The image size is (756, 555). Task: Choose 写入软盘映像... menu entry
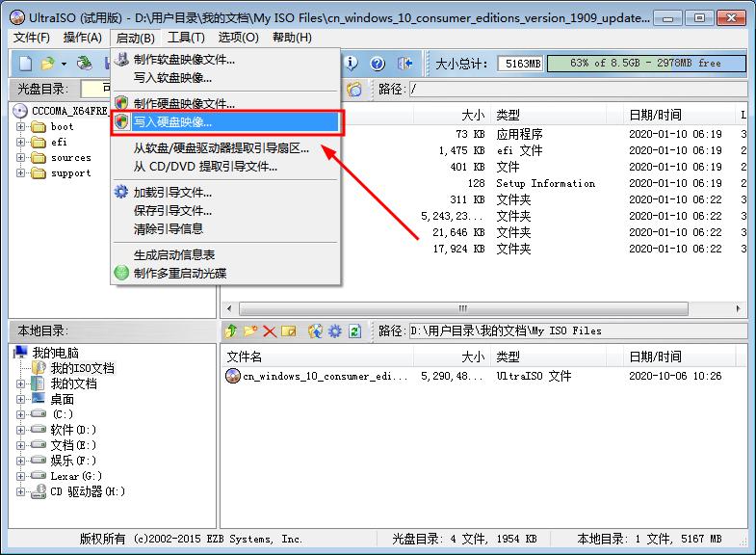point(226,78)
